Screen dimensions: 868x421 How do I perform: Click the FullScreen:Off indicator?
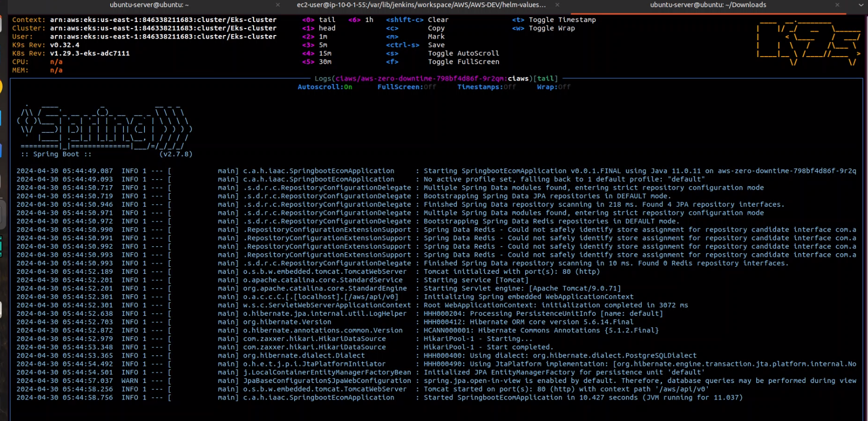(406, 87)
